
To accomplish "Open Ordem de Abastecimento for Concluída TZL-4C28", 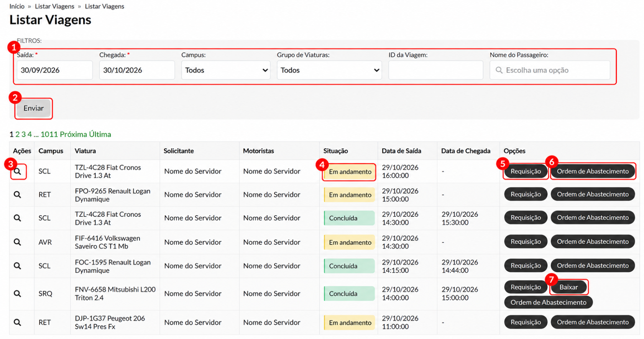I will [593, 218].
